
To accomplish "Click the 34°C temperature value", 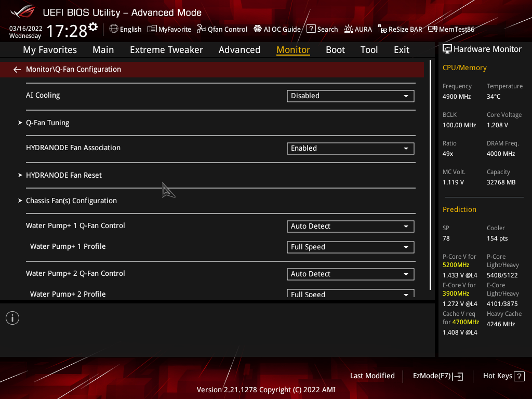I will [494, 97].
